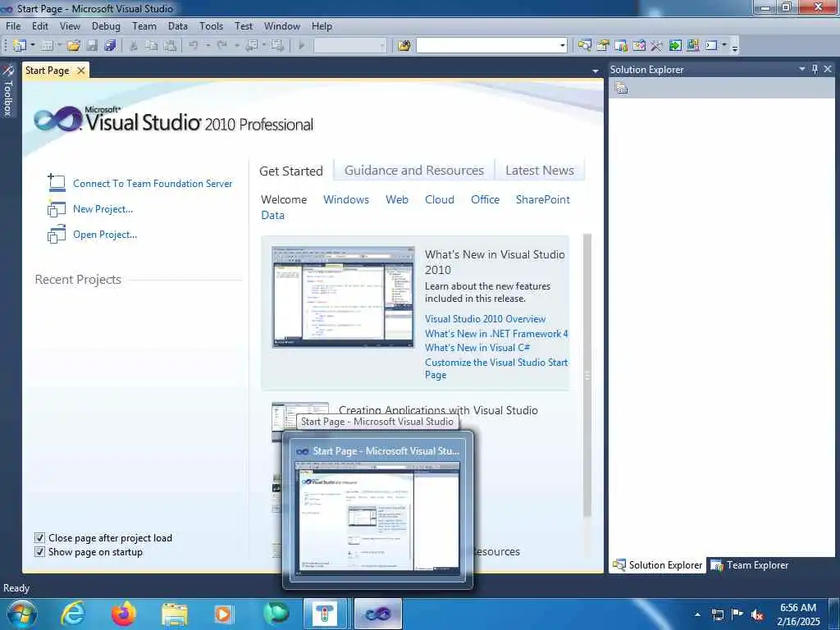Expand the New Project dropdown arrow

[x=32, y=46]
